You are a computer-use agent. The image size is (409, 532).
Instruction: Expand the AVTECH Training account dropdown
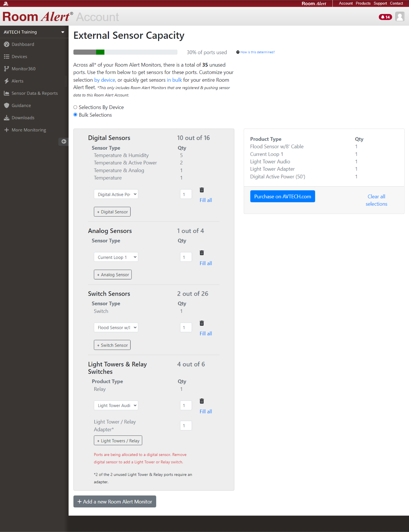pyautogui.click(x=34, y=32)
